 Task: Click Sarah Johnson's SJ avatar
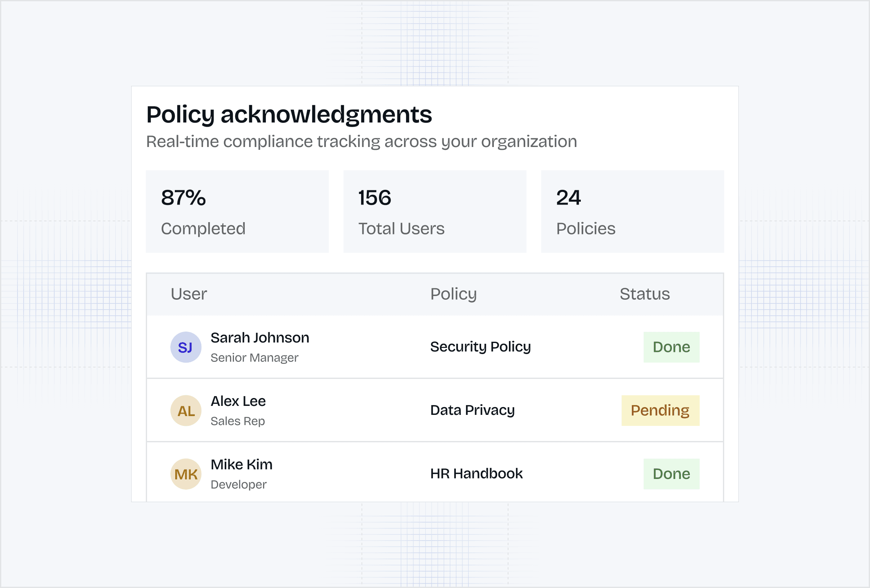[x=186, y=347]
